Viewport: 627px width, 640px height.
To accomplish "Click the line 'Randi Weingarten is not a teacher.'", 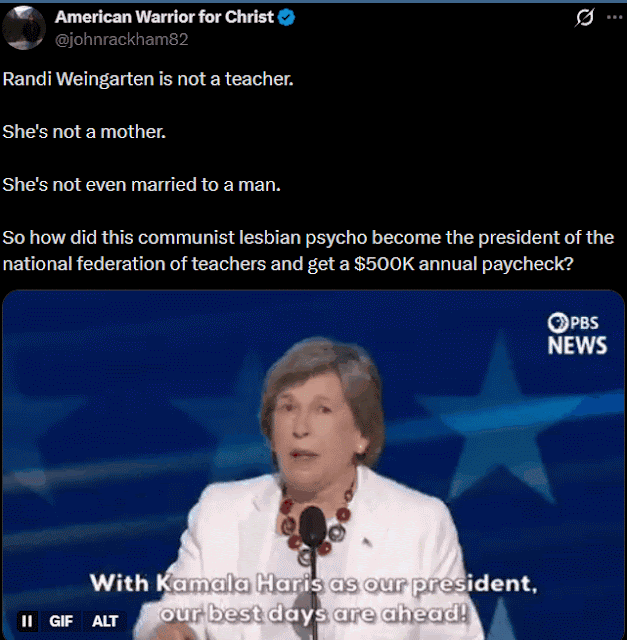I will [148, 79].
